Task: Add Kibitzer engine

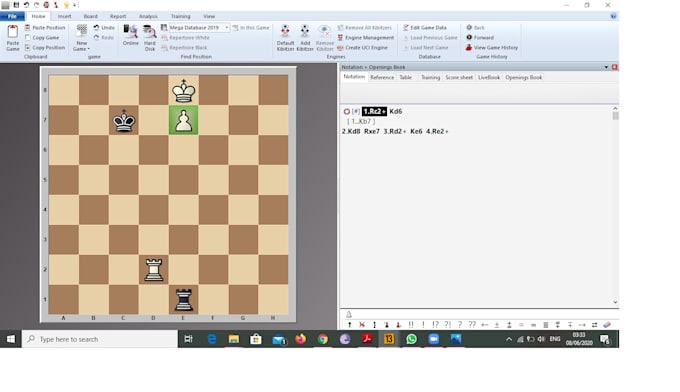Action: tap(305, 38)
